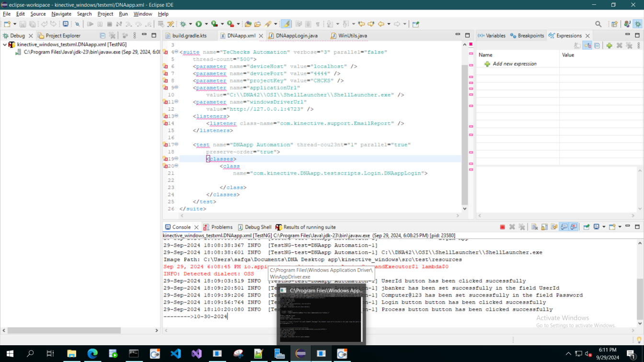Toggle Show Console on standard output change
644x362 pixels.
point(564,227)
